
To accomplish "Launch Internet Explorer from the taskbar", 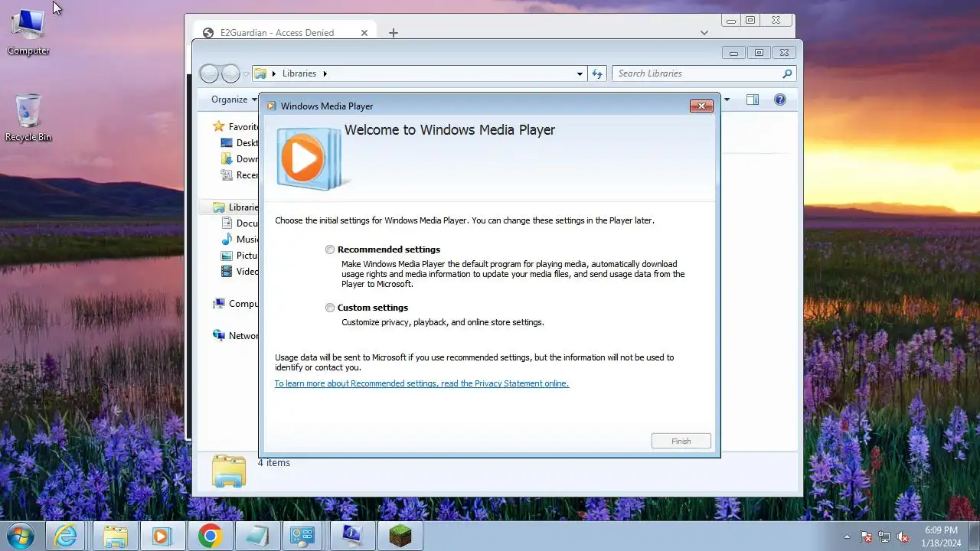I will click(x=67, y=536).
